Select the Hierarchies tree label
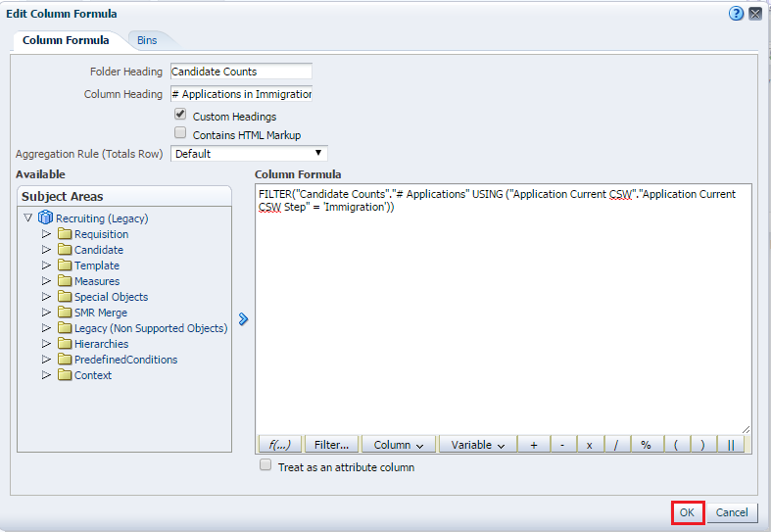Screen dimensions: 771x532 [x=101, y=344]
